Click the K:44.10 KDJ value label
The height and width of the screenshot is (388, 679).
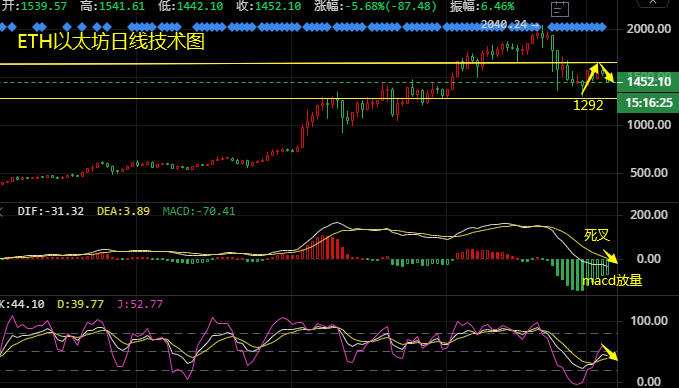[x=22, y=304]
